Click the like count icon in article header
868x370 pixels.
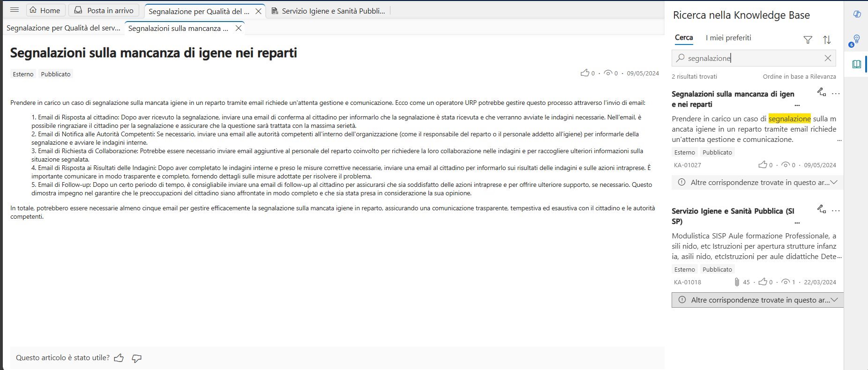coord(585,73)
